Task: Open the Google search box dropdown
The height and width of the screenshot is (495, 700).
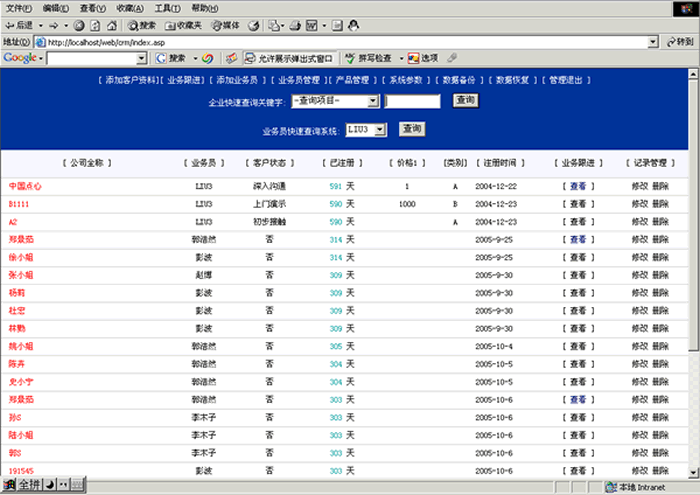Action: (142, 58)
